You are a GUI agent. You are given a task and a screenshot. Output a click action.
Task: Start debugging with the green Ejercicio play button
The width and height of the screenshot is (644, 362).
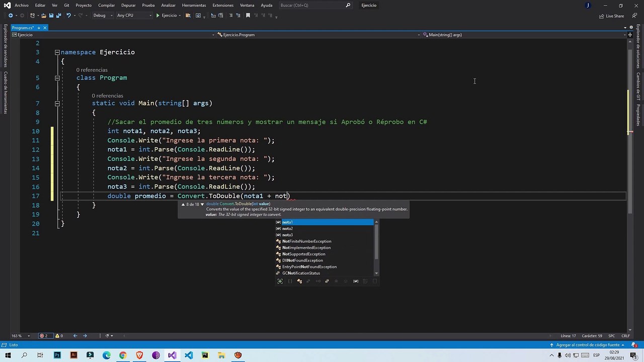(x=167, y=16)
